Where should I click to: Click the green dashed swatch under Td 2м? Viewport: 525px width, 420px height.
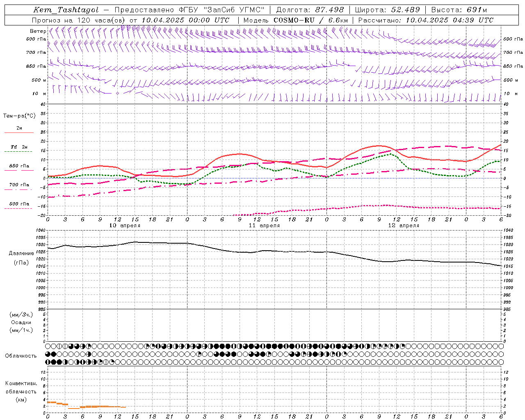coord(19,151)
